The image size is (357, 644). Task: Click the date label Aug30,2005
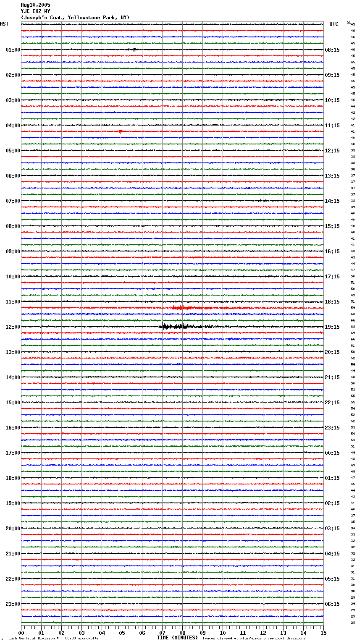[x=35, y=5]
